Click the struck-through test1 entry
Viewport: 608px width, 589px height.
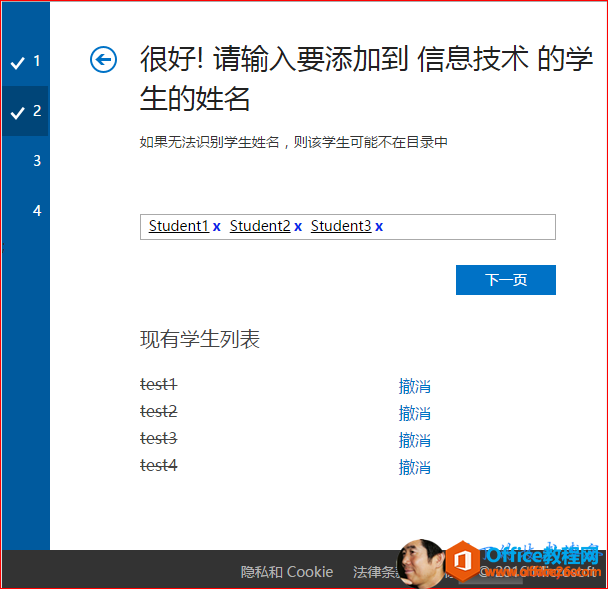pos(159,385)
